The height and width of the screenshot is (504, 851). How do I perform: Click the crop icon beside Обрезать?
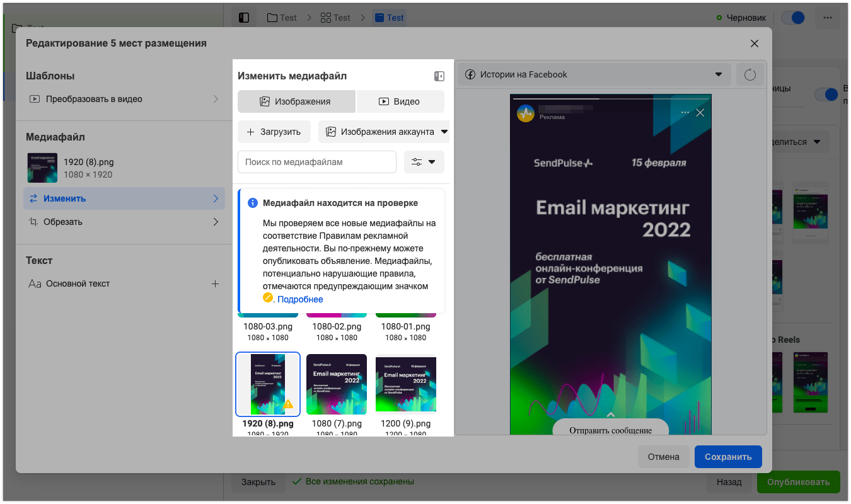[x=33, y=222]
